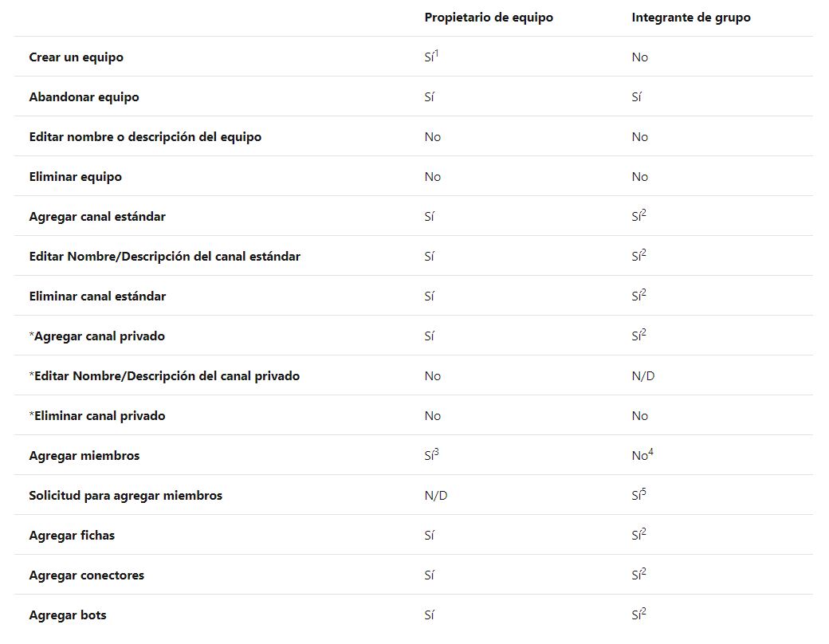Click '*Eliminar canal privado' row label
829x644 pixels.
(x=97, y=416)
